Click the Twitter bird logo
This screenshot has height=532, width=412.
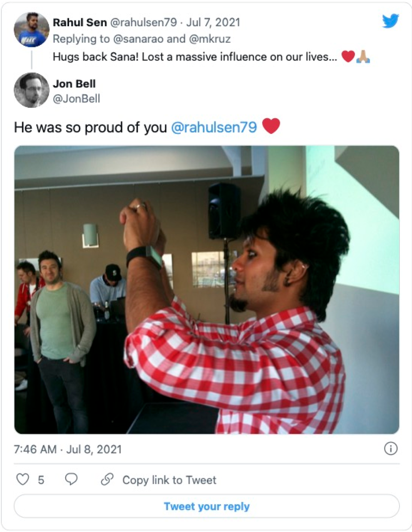(390, 21)
